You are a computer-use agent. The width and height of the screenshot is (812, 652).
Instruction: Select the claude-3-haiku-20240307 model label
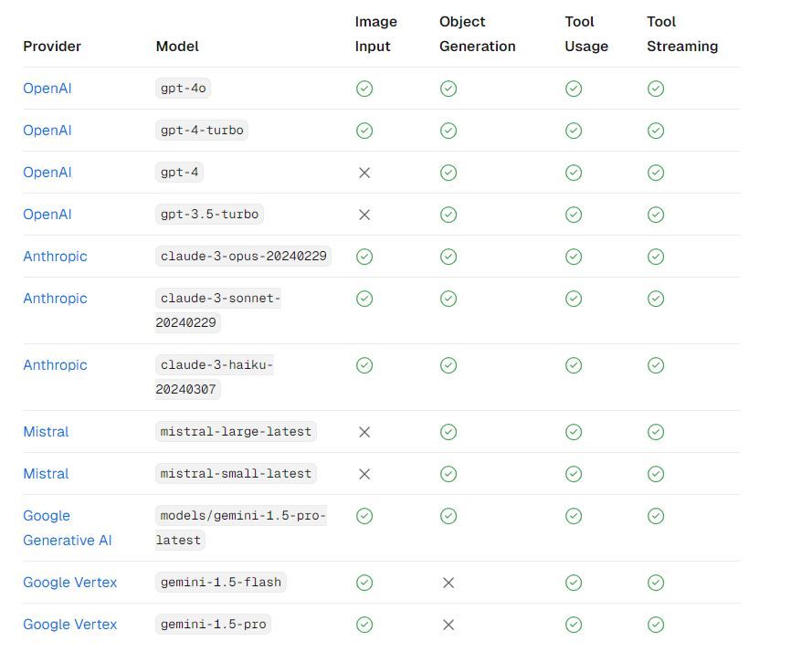(x=215, y=377)
